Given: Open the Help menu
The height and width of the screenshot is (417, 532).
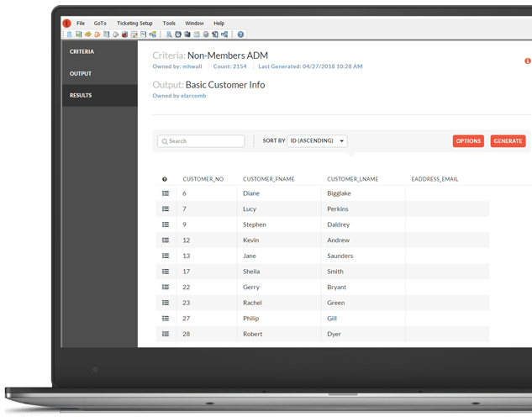Looking at the screenshot, I should point(219,23).
